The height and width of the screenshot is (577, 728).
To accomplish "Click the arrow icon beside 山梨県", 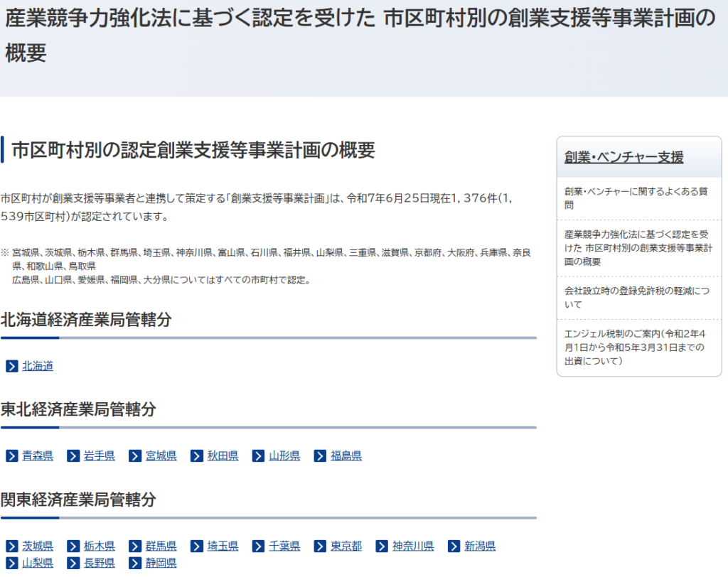I will point(11,563).
